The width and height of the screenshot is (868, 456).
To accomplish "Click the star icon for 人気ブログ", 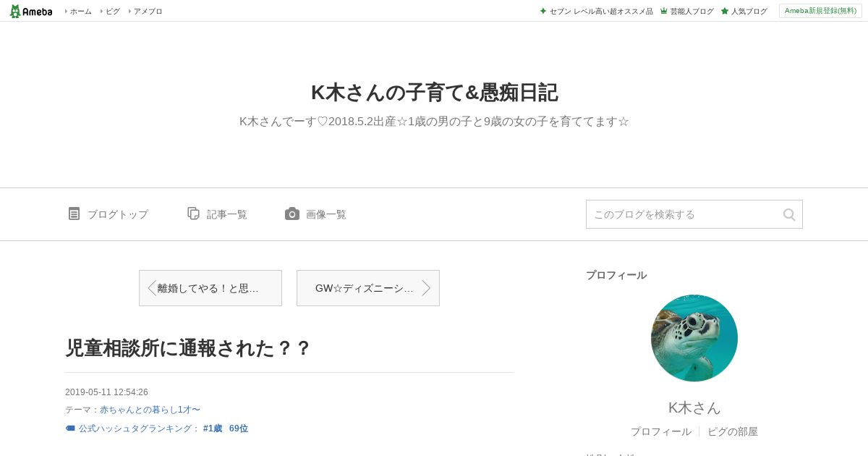I will tap(724, 11).
